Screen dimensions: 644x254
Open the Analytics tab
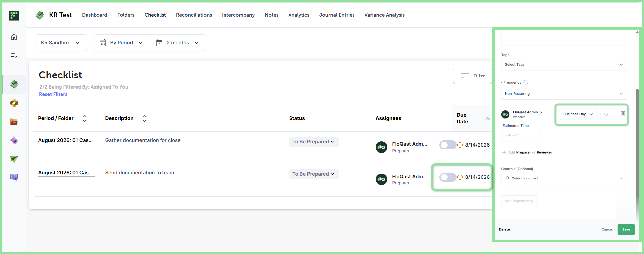tap(299, 15)
